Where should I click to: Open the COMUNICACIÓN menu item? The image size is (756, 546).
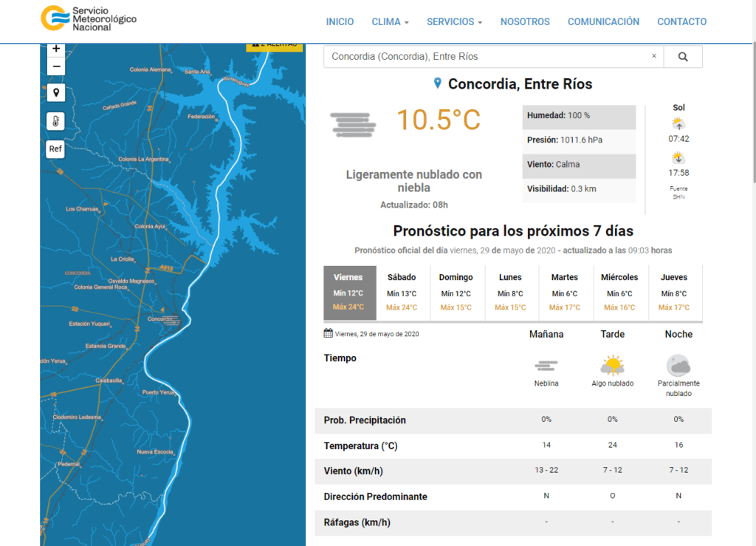[603, 21]
